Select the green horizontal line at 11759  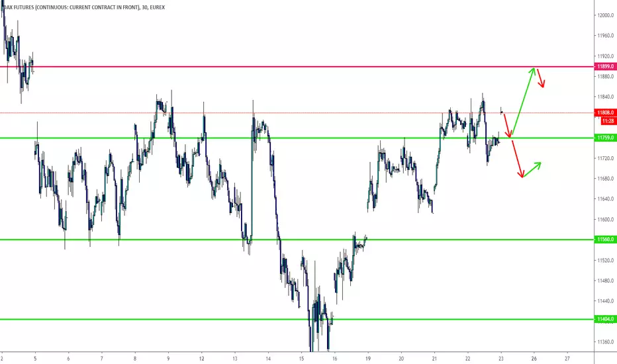[297, 138]
